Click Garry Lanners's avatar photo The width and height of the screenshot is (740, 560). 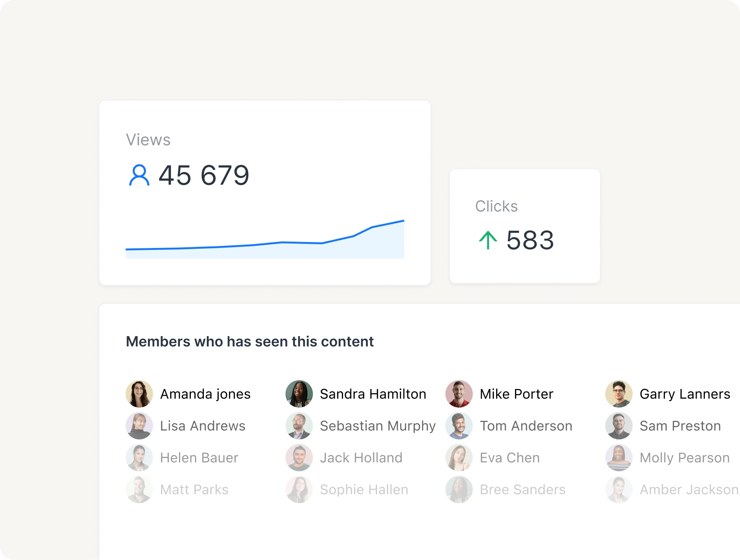pos(619,394)
